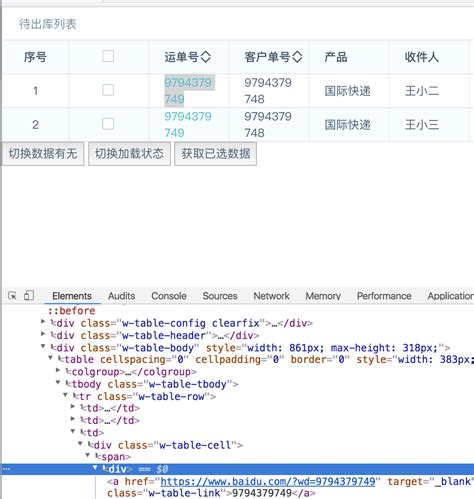Expand the colgroup node

click(x=58, y=370)
